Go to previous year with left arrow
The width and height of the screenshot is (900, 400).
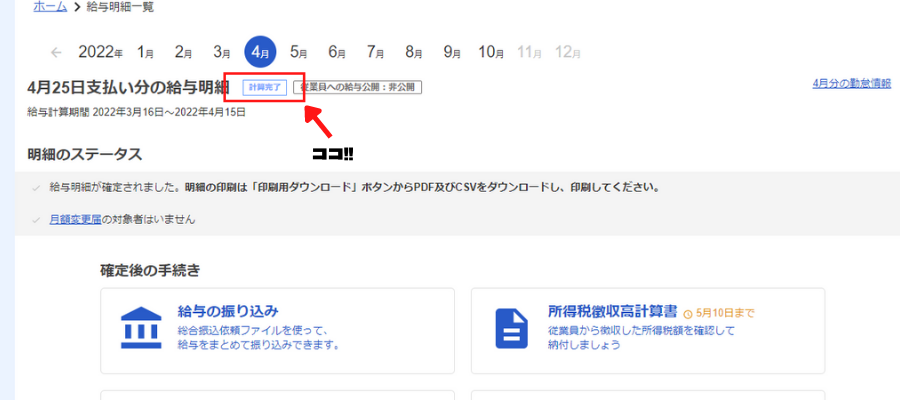click(56, 52)
